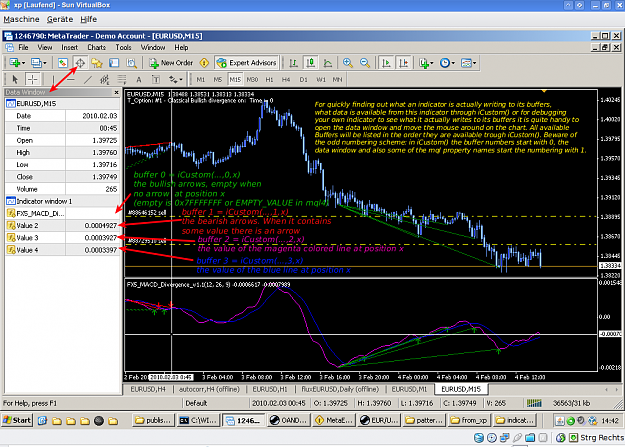This screenshot has height=447, width=625.
Task: Switch to bar chart icon
Action: point(293,63)
